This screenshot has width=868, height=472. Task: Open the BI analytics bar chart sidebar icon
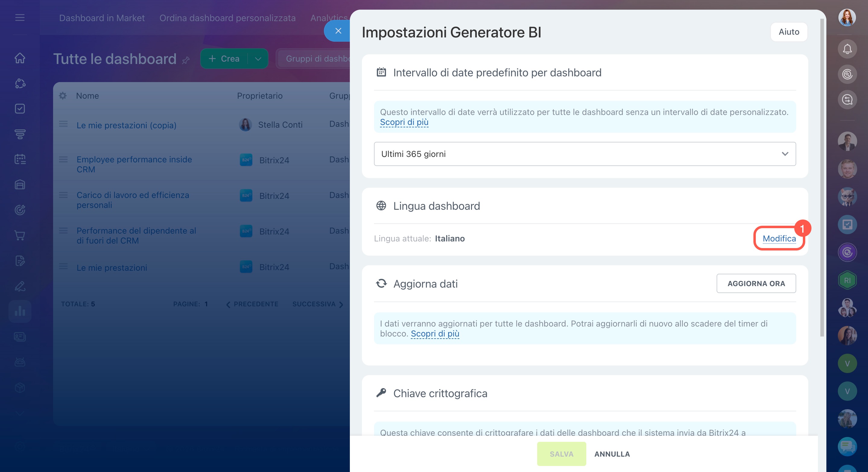(20, 311)
